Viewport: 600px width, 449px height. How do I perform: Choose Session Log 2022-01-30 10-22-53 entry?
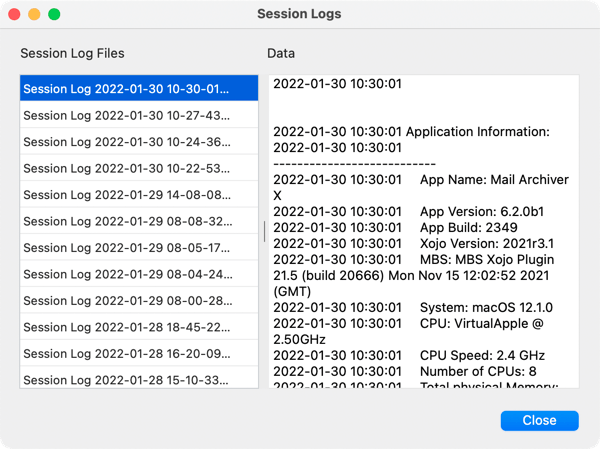[x=139, y=168]
